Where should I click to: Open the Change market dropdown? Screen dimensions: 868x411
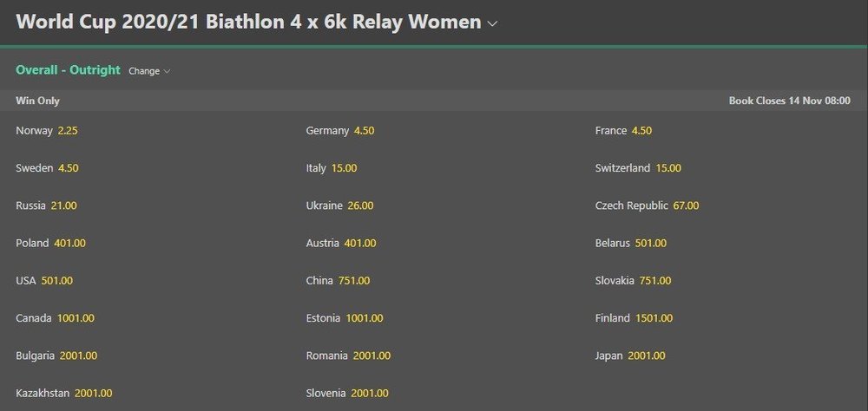tap(149, 71)
